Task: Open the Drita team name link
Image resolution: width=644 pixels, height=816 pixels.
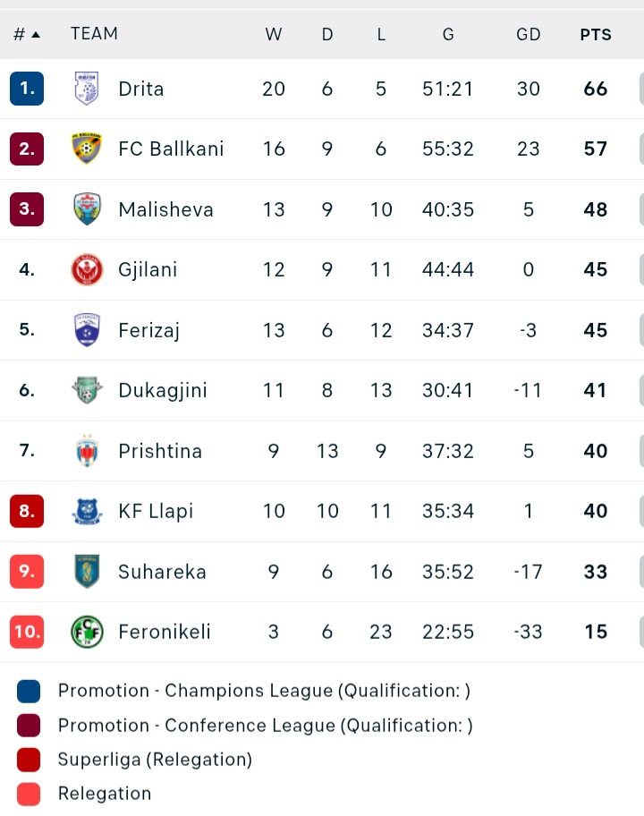Action: [141, 89]
